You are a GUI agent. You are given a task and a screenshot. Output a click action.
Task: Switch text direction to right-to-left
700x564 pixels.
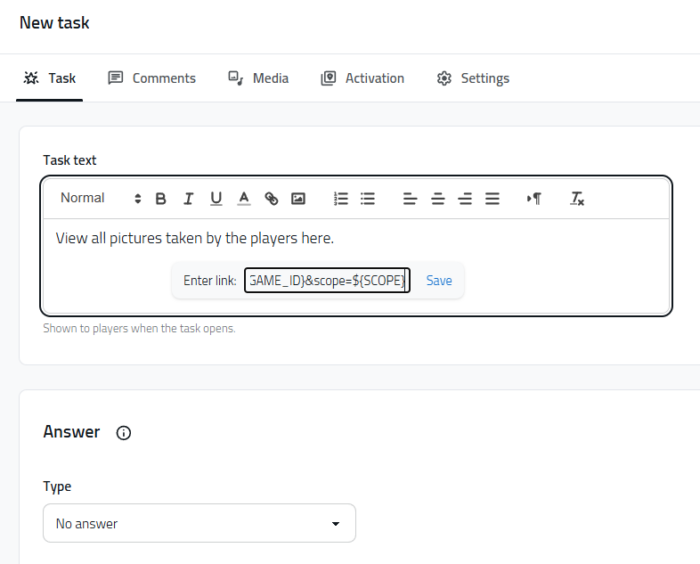(x=534, y=199)
